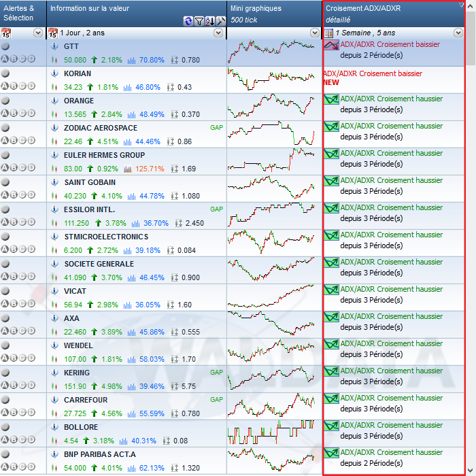Click the Croisement ADX/ADXR détaillé header

[394, 14]
